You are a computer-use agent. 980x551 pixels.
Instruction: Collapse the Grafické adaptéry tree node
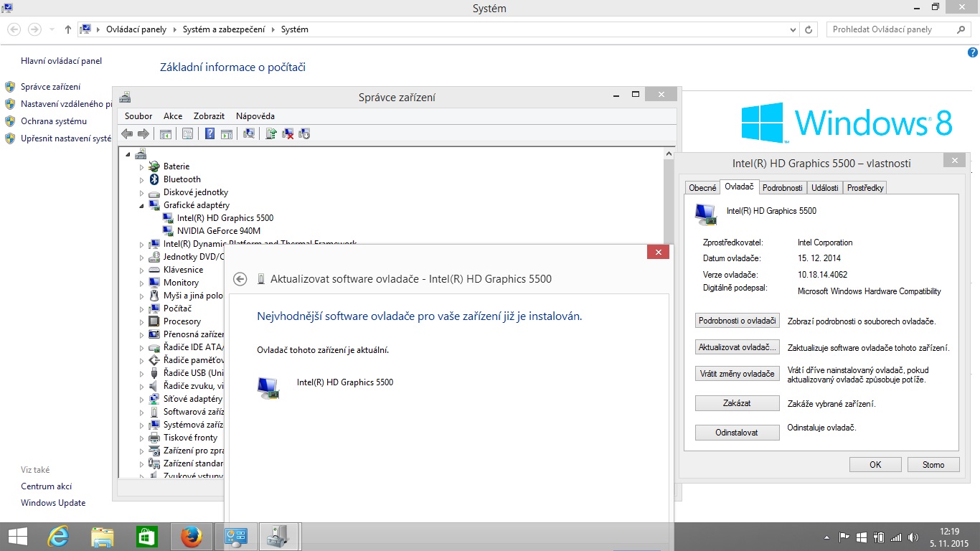click(x=142, y=205)
